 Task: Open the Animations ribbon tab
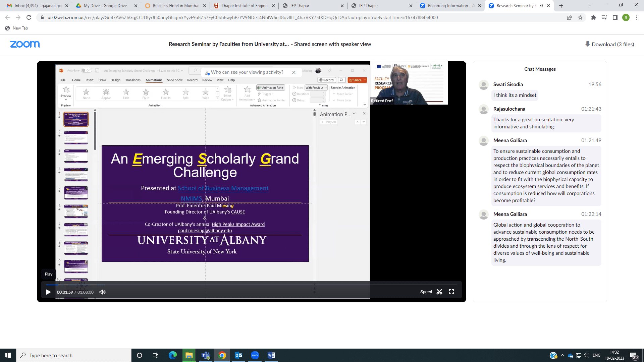(x=154, y=80)
